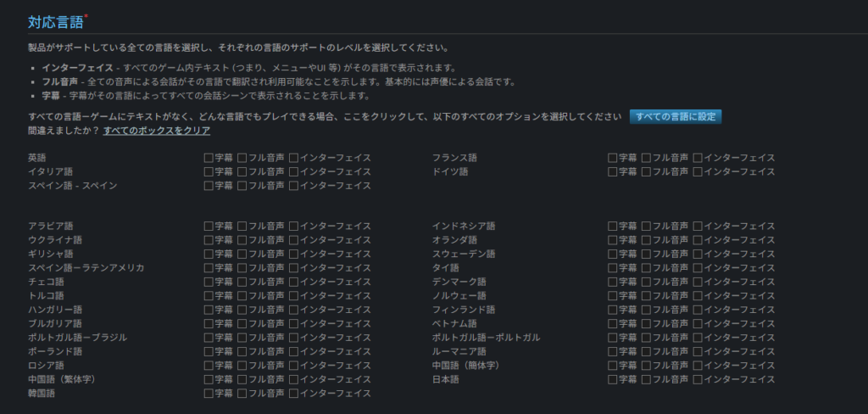The width and height of the screenshot is (868, 414).
Task: Enable フル音声 for フランス語
Action: click(x=647, y=158)
